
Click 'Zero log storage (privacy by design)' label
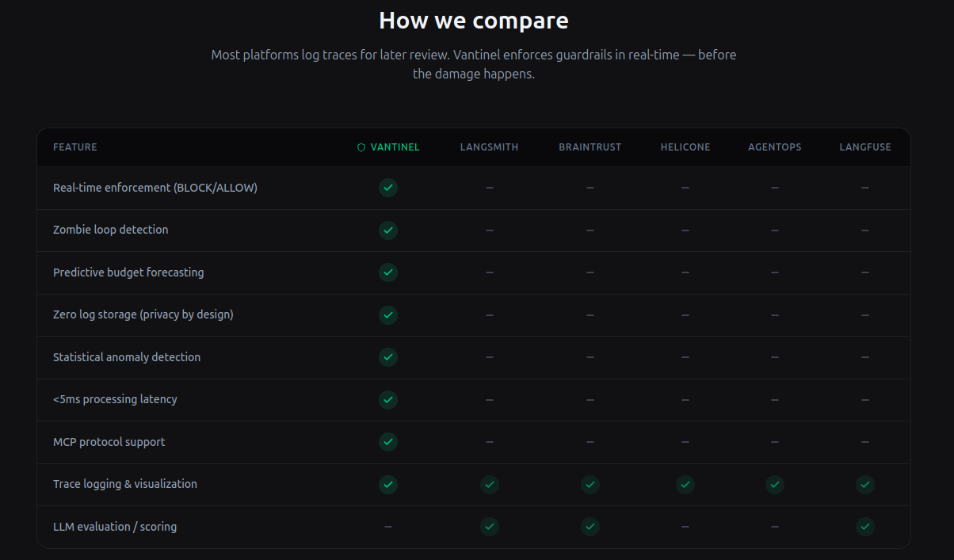(x=143, y=314)
